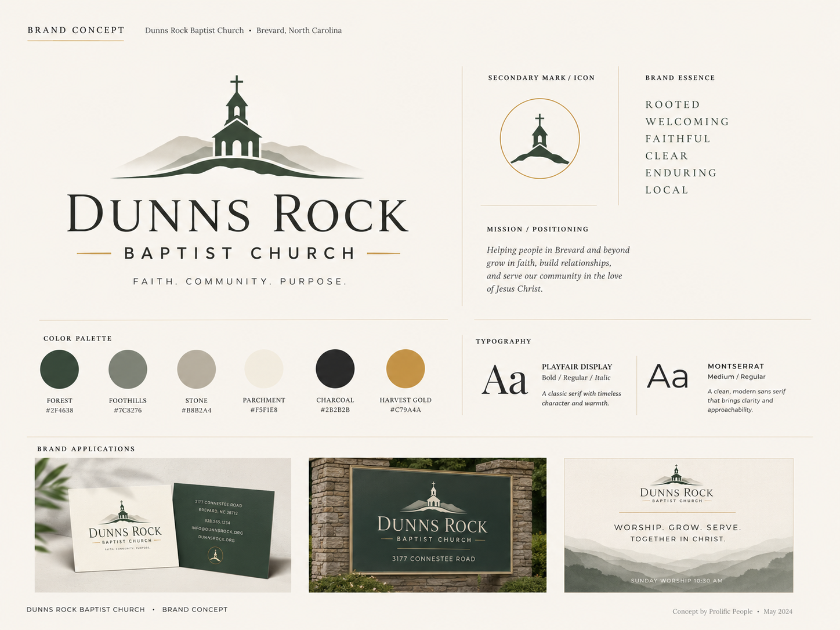Select the Parchment color swatch
The width and height of the screenshot is (840, 630).
pyautogui.click(x=264, y=369)
